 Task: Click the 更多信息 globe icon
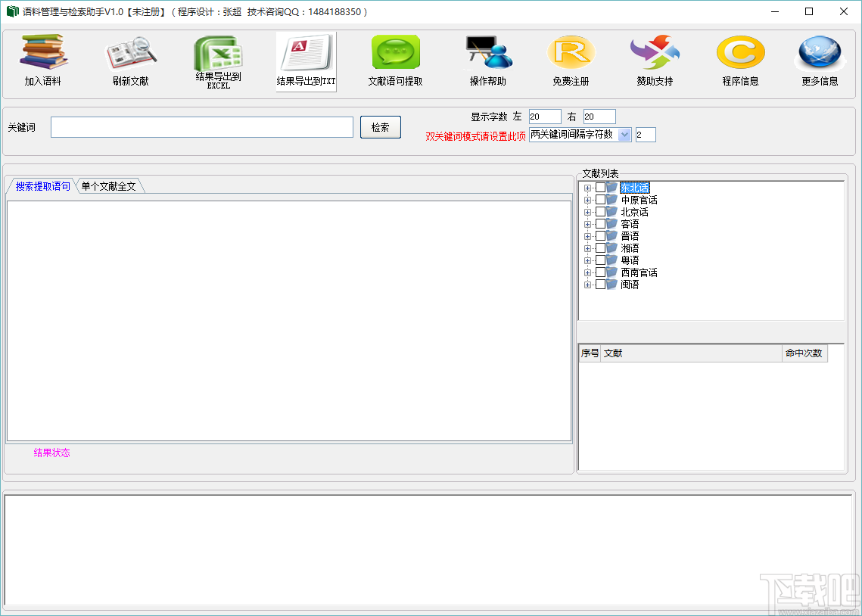[x=820, y=53]
